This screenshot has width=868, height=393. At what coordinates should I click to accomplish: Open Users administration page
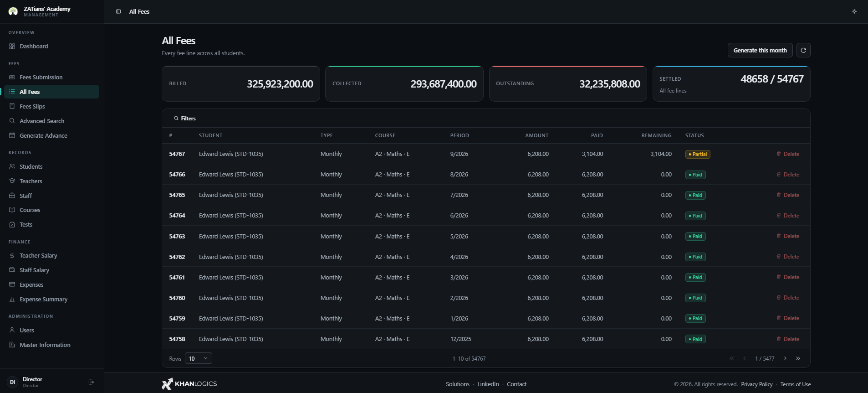(51, 330)
